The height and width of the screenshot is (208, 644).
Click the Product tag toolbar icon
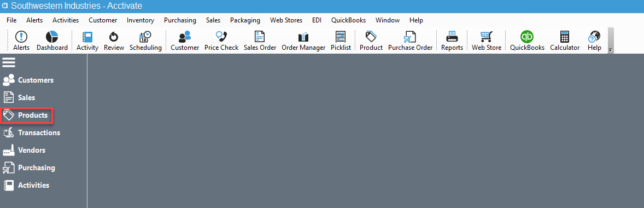point(371,41)
